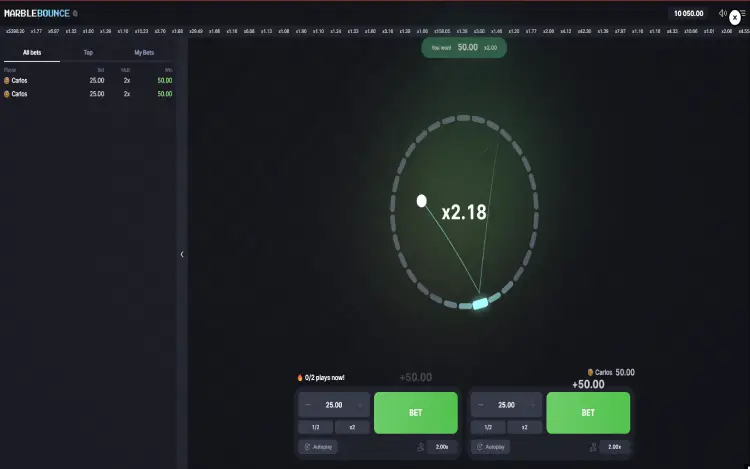This screenshot has width=750, height=469.
Task: Click the 25.00 bet amount in the right panel
Action: pos(506,405)
